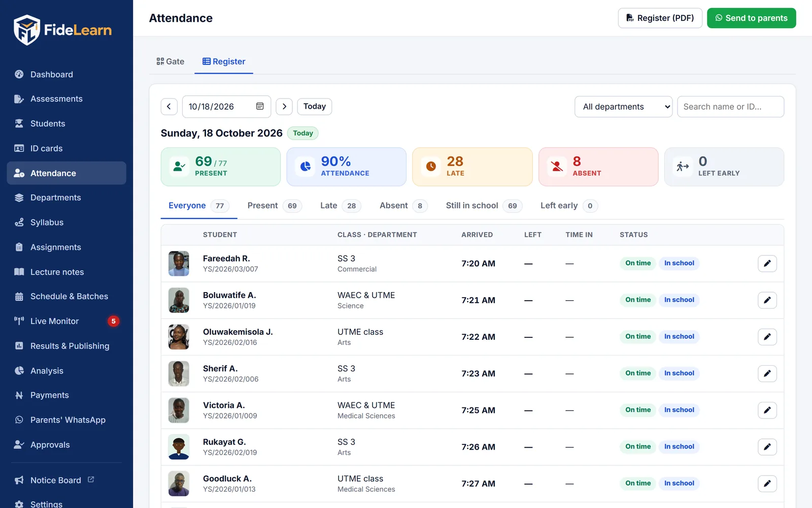The width and height of the screenshot is (812, 508).
Task: Click the Assessments icon in sidebar
Action: pos(19,99)
